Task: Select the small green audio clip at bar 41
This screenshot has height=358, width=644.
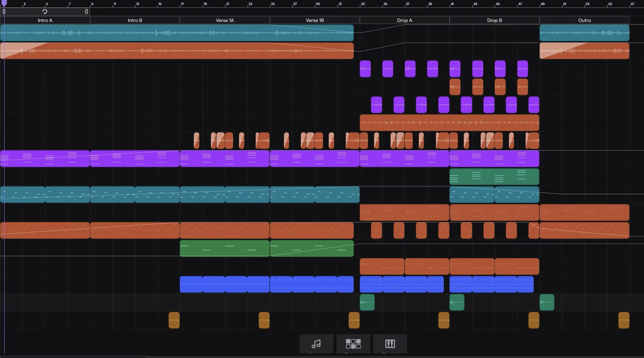Action: (x=457, y=302)
